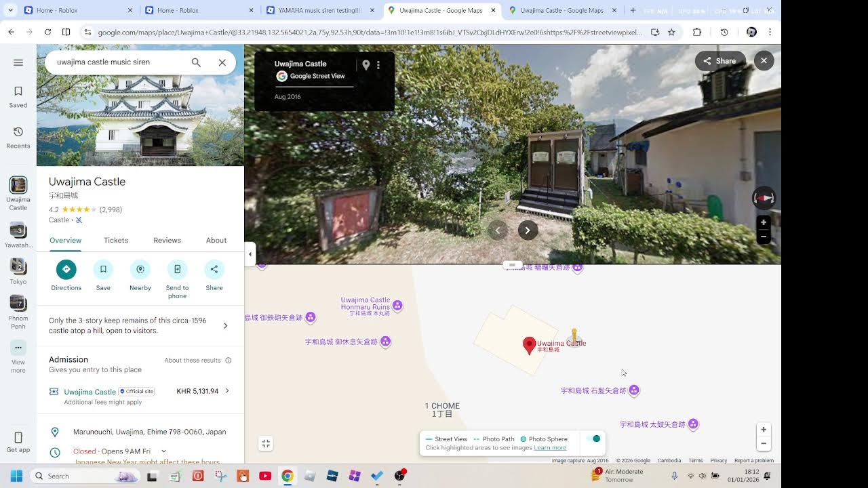868x488 pixels.
Task: Expand the castle description chevron
Action: (226, 326)
